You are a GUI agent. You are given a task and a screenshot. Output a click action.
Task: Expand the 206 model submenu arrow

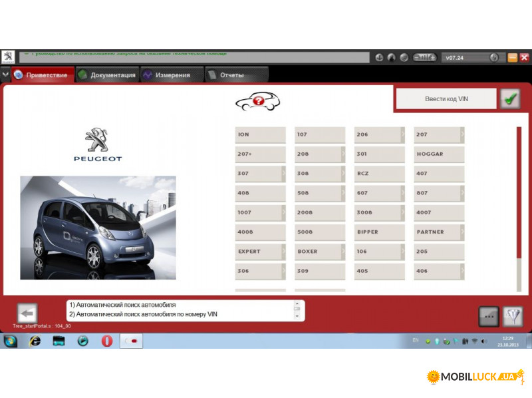coord(402,134)
